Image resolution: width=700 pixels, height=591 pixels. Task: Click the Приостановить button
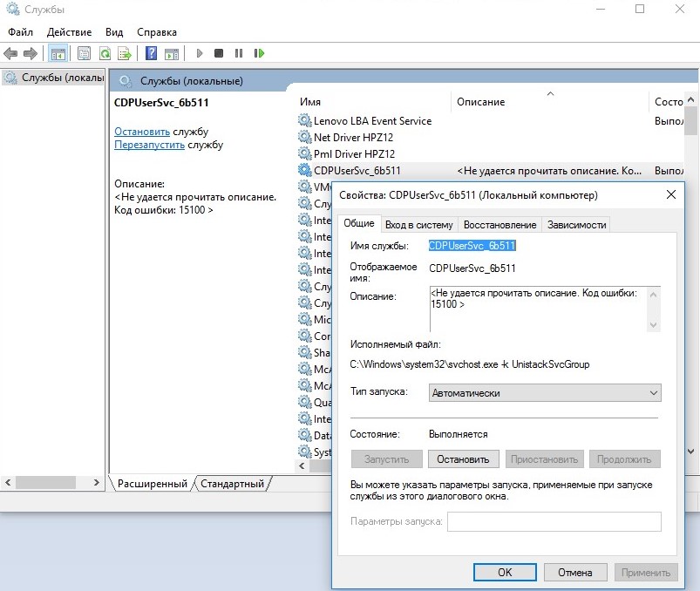pos(544,459)
